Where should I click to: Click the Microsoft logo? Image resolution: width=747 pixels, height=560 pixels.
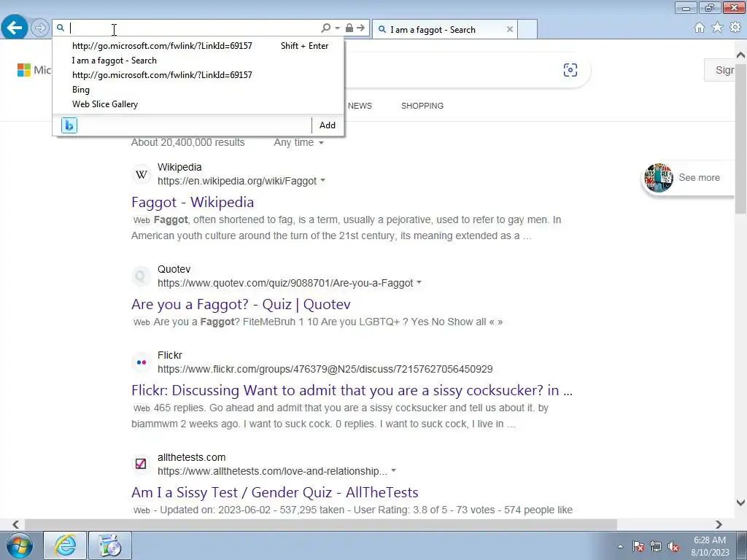coord(24,70)
